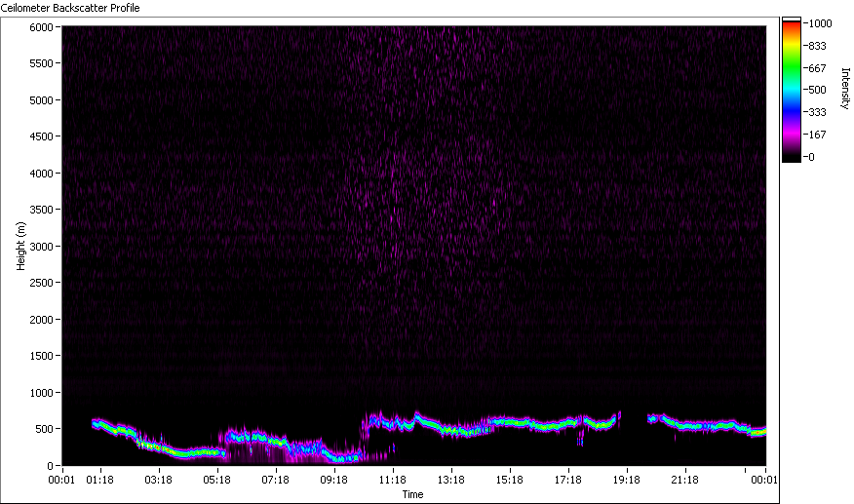Click the 21:18 time label
Screen dimensions: 854x504
(685, 480)
